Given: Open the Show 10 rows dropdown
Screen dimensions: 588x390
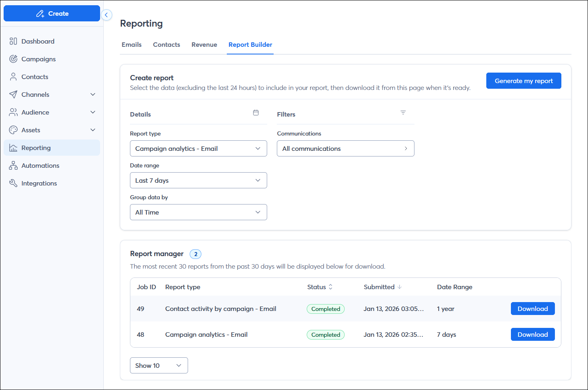Looking at the screenshot, I should click(159, 365).
